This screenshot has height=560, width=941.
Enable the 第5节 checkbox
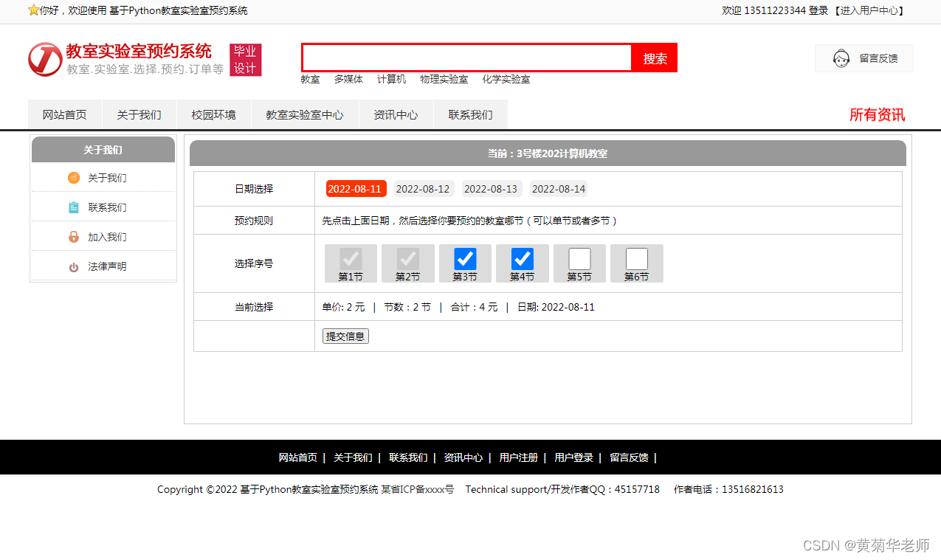(x=579, y=258)
